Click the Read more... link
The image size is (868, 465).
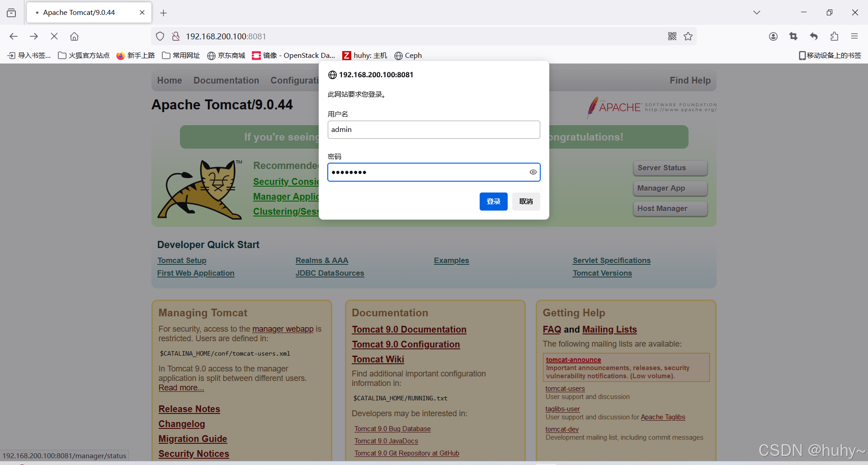(x=181, y=388)
